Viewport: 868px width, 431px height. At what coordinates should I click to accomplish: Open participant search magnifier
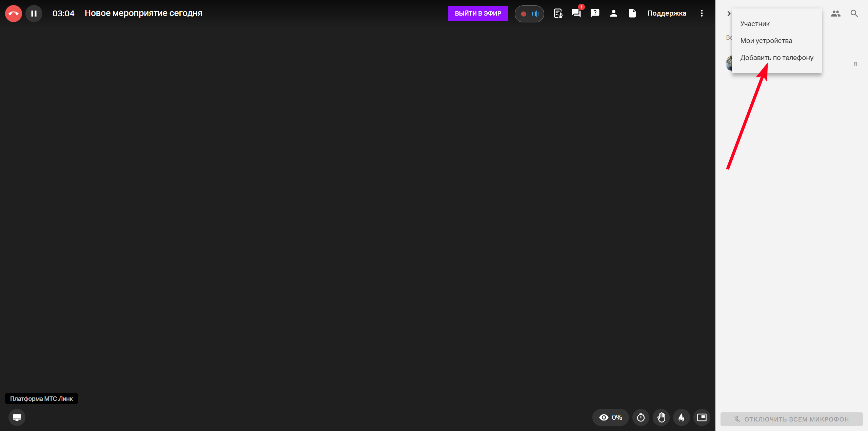click(x=854, y=14)
